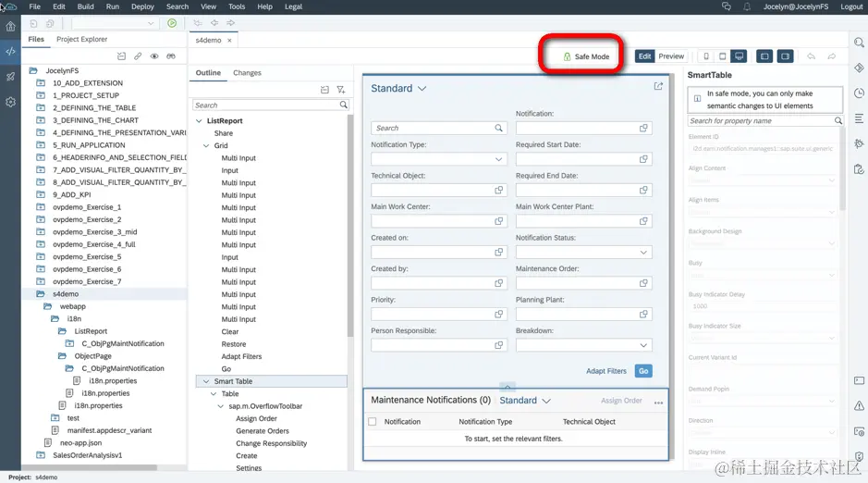
Task: Click the share icon beside Standard variant
Action: point(658,86)
